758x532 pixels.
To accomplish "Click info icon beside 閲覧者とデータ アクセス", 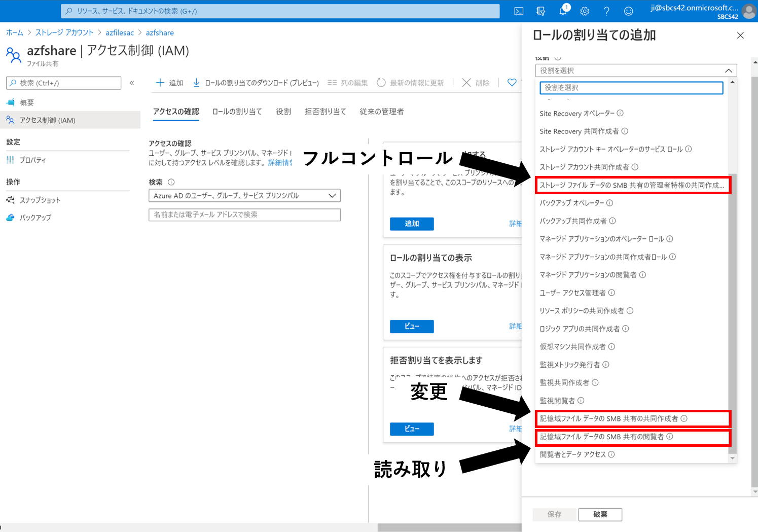I will (x=611, y=454).
